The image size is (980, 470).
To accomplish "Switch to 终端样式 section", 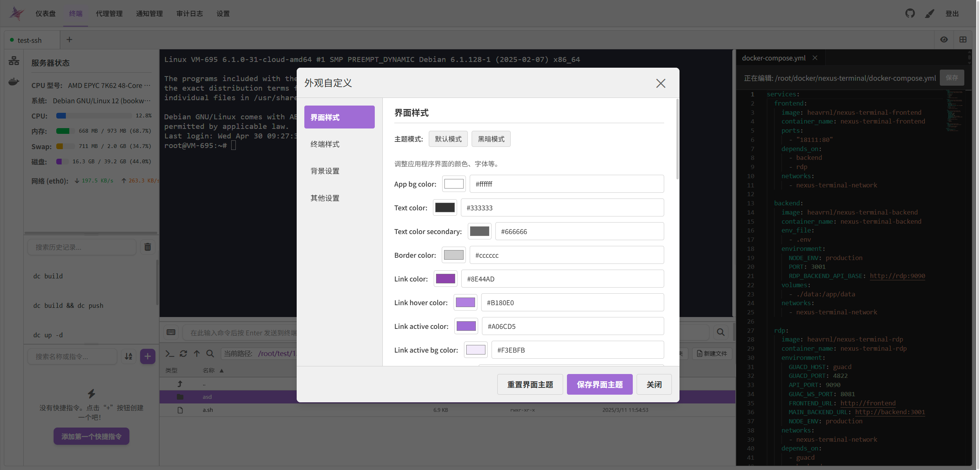I will click(325, 144).
